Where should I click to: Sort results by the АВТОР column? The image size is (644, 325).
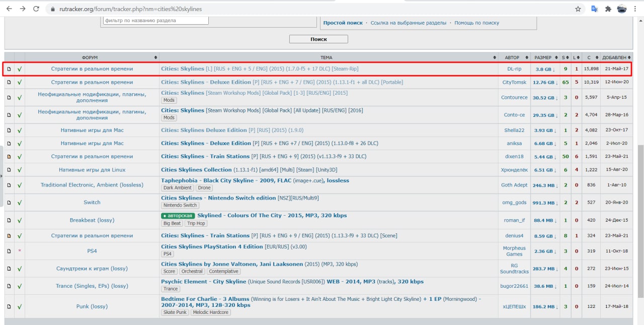coord(514,57)
